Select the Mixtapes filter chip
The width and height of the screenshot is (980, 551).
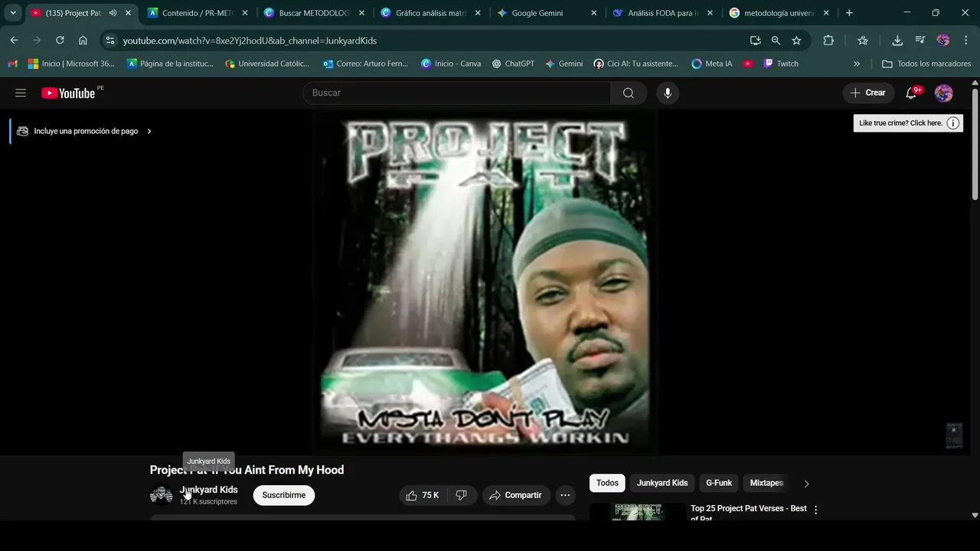click(x=766, y=483)
